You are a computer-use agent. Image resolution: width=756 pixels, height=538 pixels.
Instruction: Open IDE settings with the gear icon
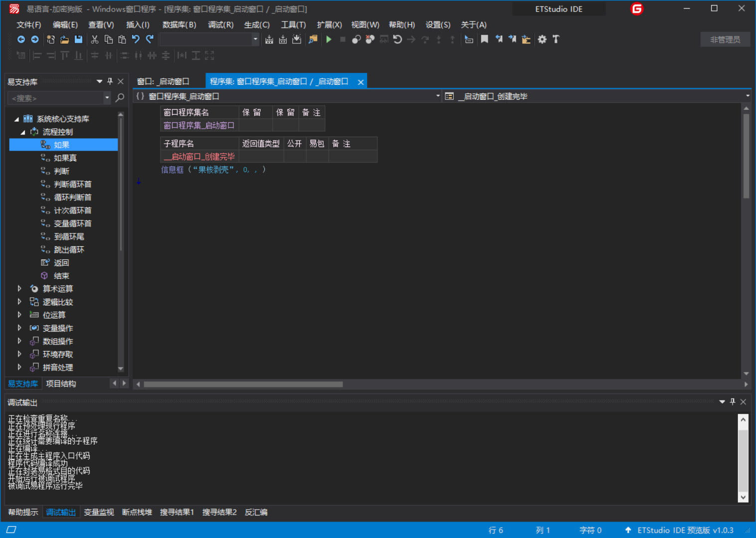point(542,39)
